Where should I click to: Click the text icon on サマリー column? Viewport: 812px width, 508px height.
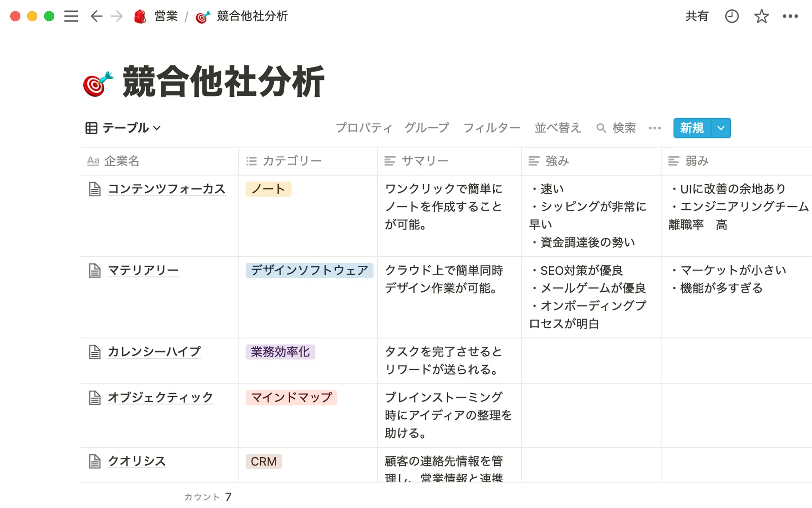tap(389, 161)
